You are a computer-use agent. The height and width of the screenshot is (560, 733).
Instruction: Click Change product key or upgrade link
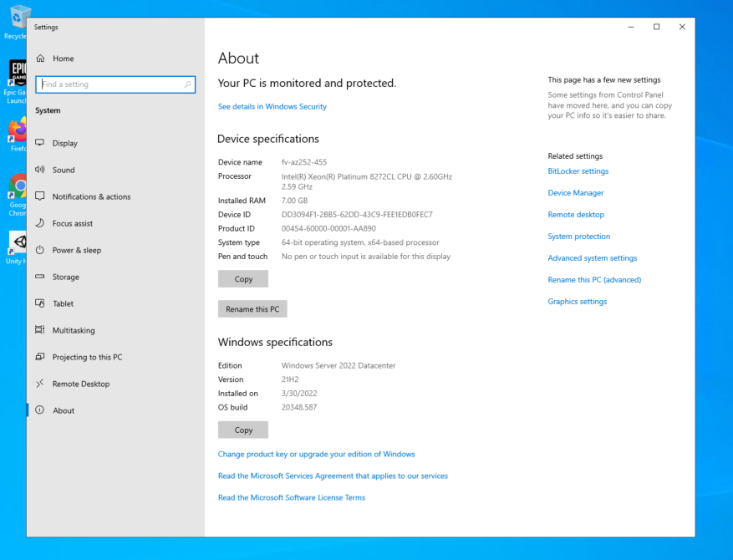[317, 454]
